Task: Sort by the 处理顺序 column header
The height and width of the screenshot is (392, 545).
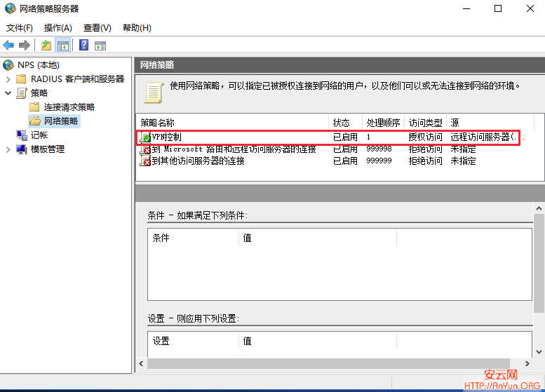Action: click(383, 123)
